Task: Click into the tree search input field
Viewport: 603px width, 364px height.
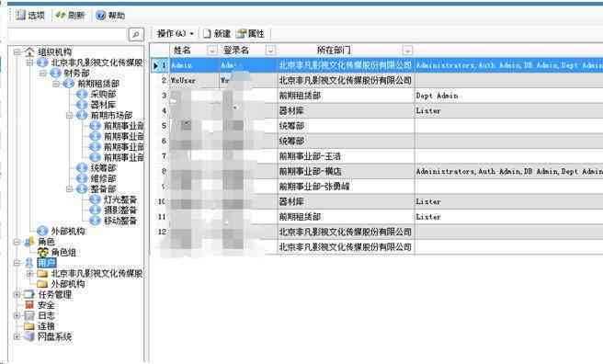Action: 68,34
